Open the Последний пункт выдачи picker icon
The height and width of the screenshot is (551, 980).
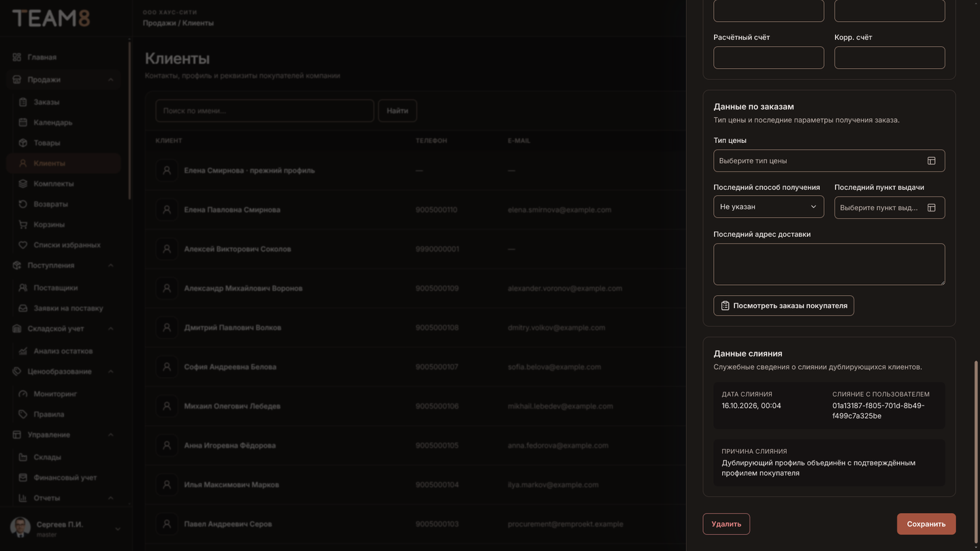(x=931, y=207)
